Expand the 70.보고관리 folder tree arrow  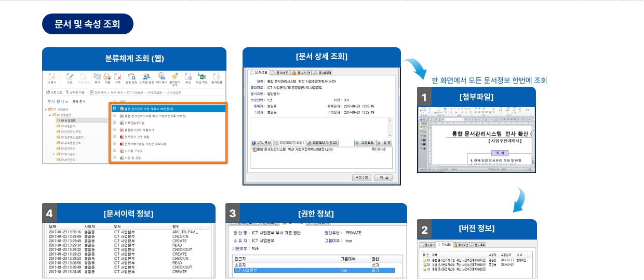[53, 154]
